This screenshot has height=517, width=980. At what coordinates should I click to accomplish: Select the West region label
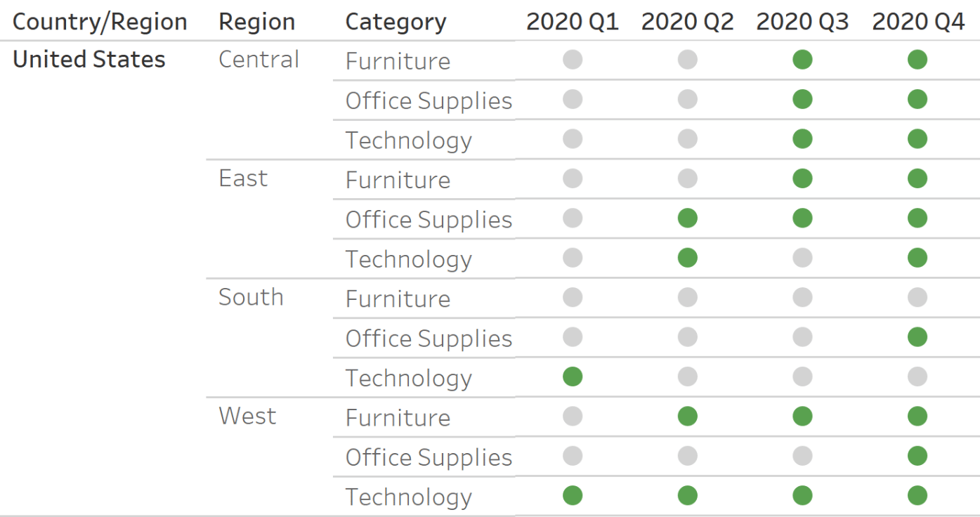247,416
